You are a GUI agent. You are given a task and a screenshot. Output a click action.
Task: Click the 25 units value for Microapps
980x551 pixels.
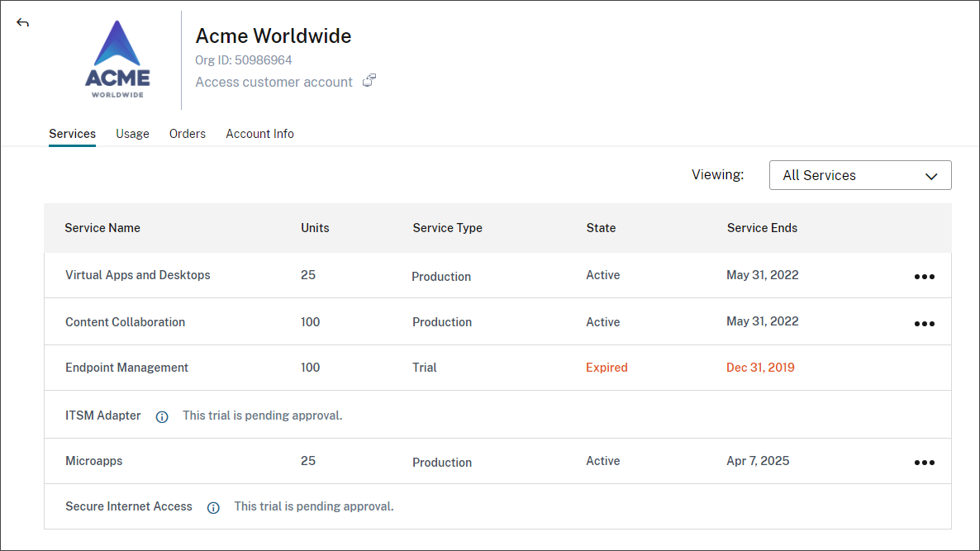[x=308, y=461]
